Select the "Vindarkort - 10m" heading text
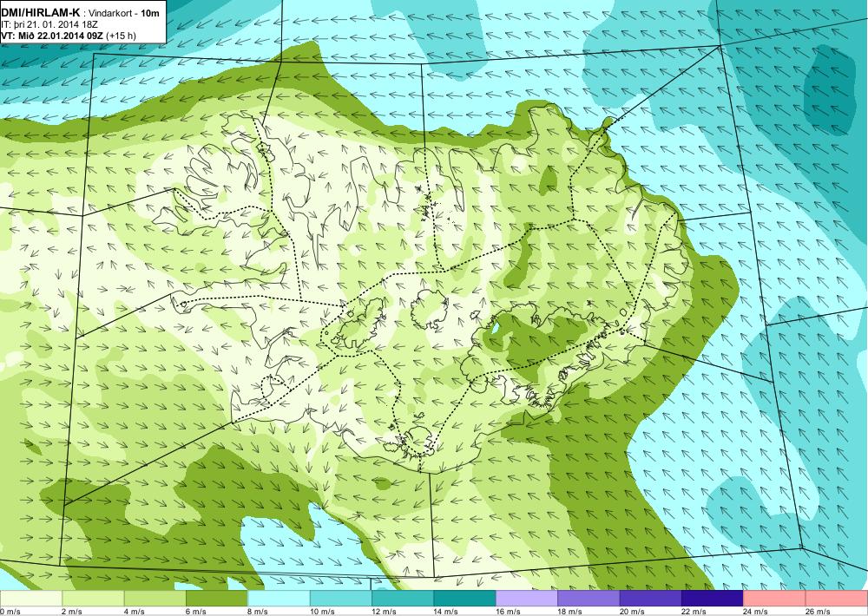Screen dimensions: 868x616 (123, 12)
